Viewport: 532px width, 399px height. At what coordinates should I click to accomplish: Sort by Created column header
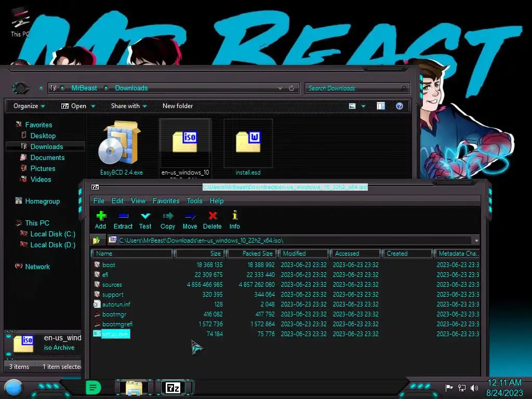[x=407, y=254]
